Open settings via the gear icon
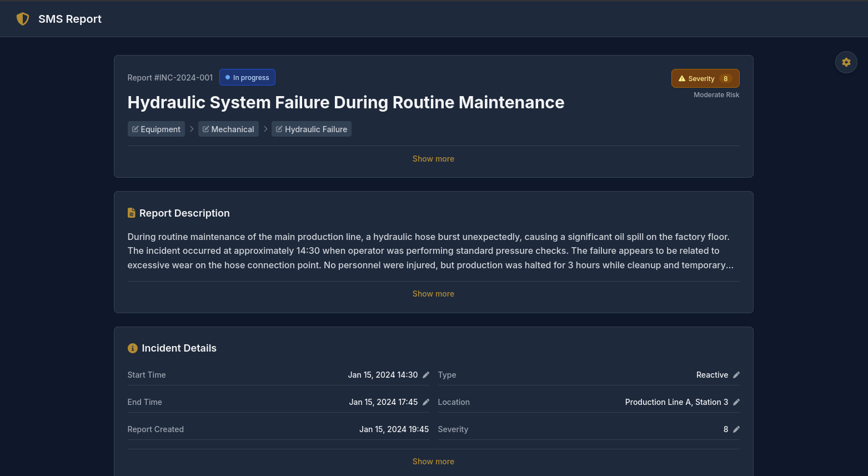This screenshot has width=868, height=476. click(x=846, y=62)
